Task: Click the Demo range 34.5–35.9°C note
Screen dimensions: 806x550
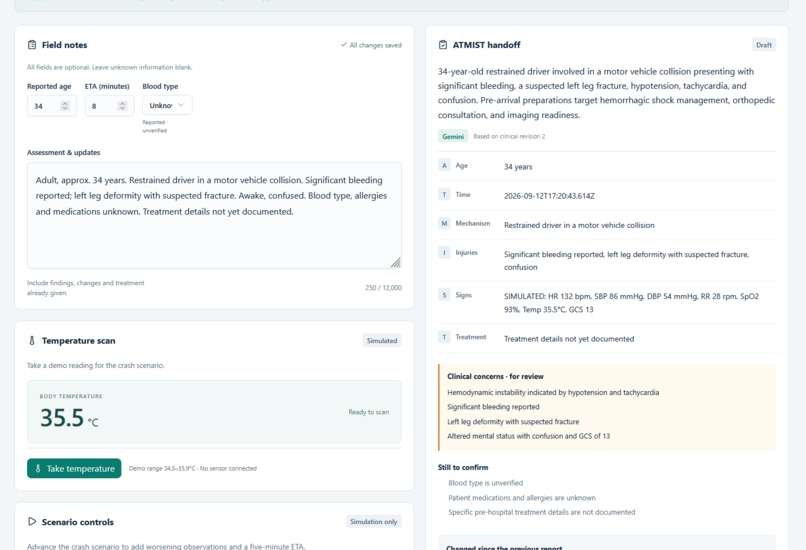Action: tap(192, 468)
